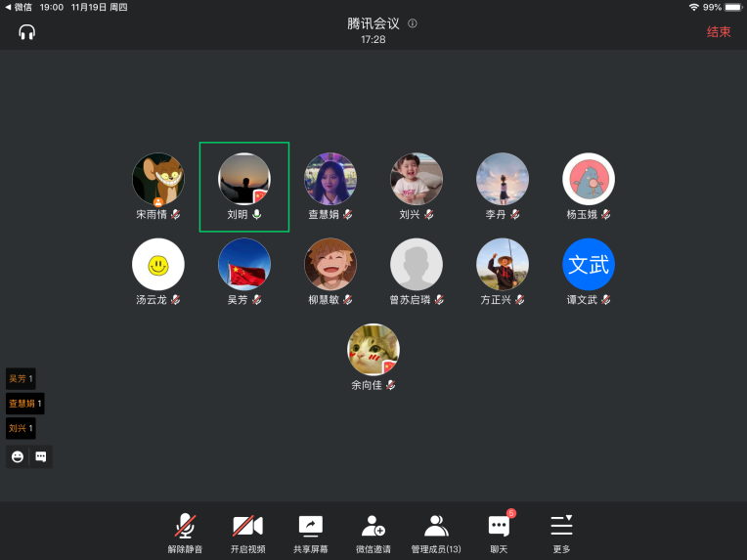Viewport: 747px width, 560px height.
Task: Select 刘明's highlighted participant tile
Action: (x=244, y=187)
